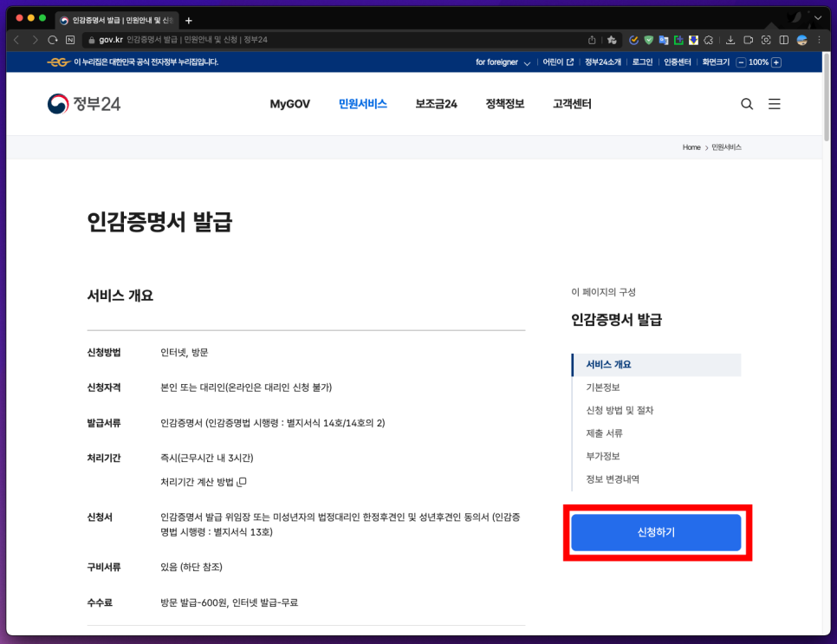This screenshot has width=837, height=644.
Task: Click the 정부24 logo
Action: point(84,104)
